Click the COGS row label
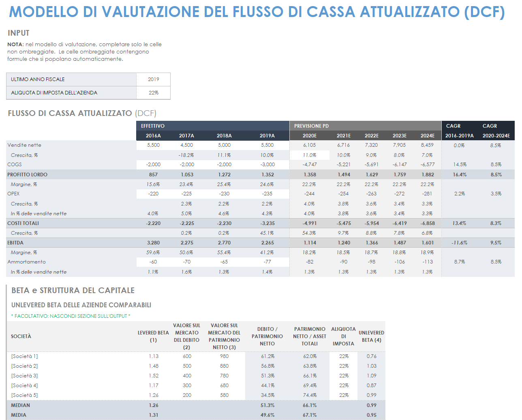522x420 pixels. (x=15, y=165)
